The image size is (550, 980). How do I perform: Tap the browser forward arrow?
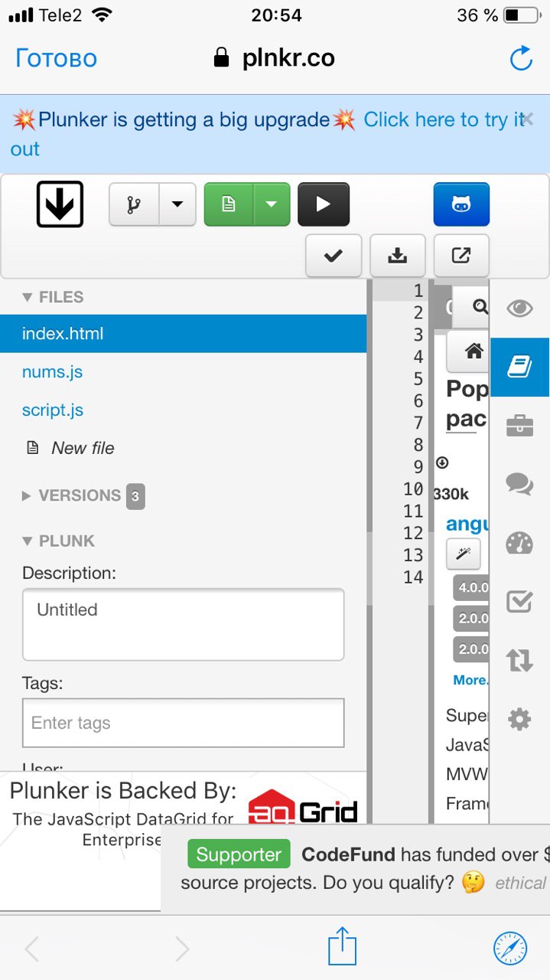click(182, 949)
